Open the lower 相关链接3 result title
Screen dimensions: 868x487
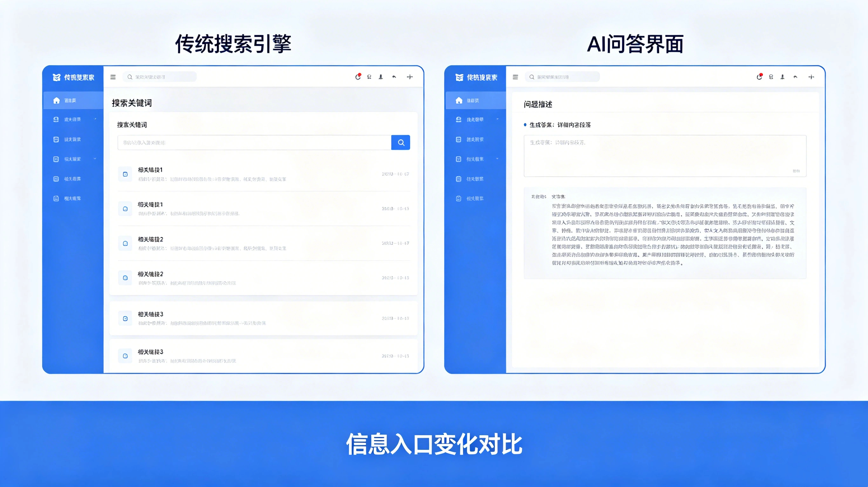150,352
